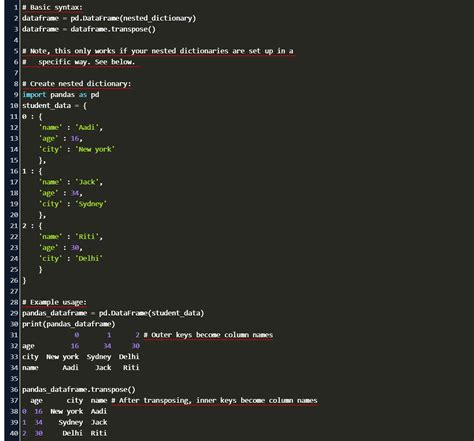Click the pd.DataFrame(nested_dictionary) call

point(133,18)
